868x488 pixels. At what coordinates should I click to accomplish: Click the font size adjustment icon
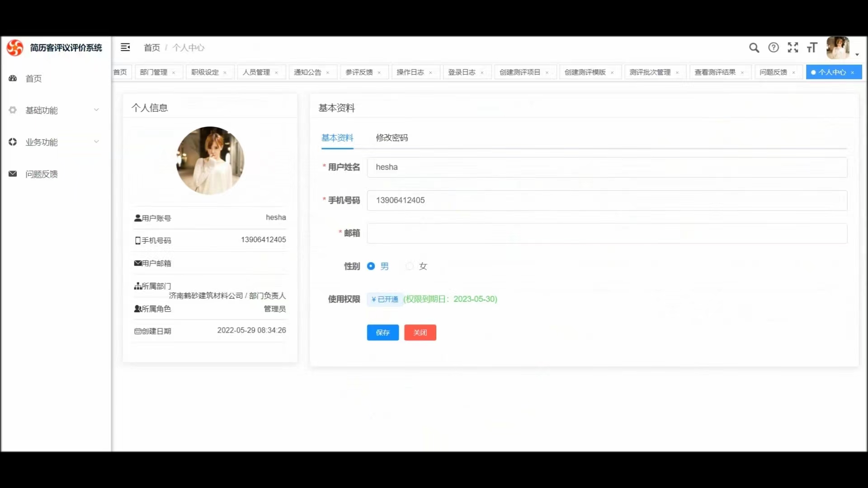[812, 47]
